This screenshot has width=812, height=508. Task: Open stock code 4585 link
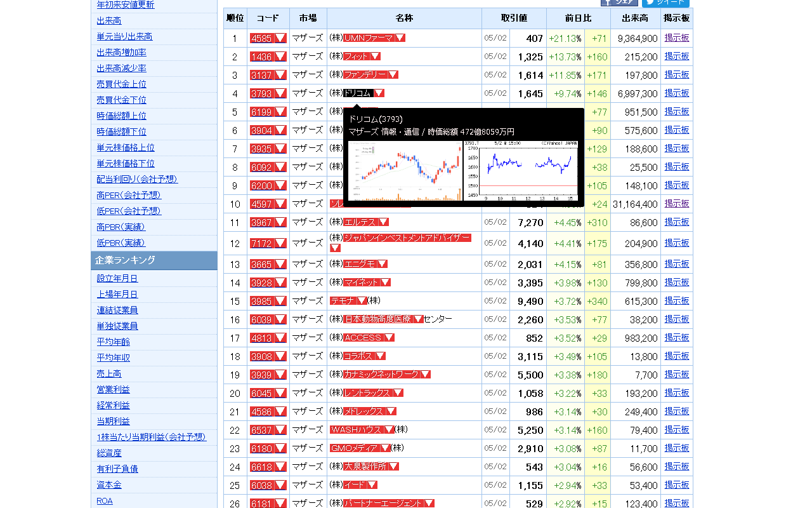pos(261,38)
